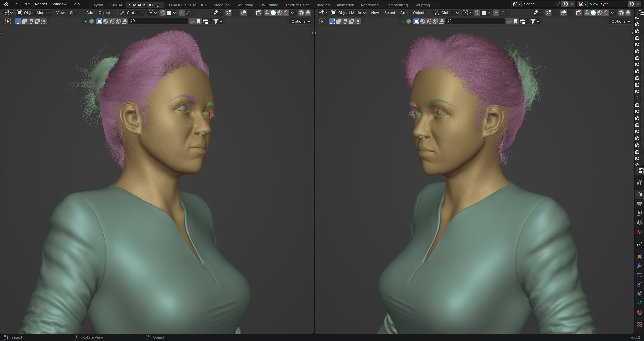Click the colored cube icon in left header
The image size is (644, 341).
pyautogui.click(x=92, y=21)
